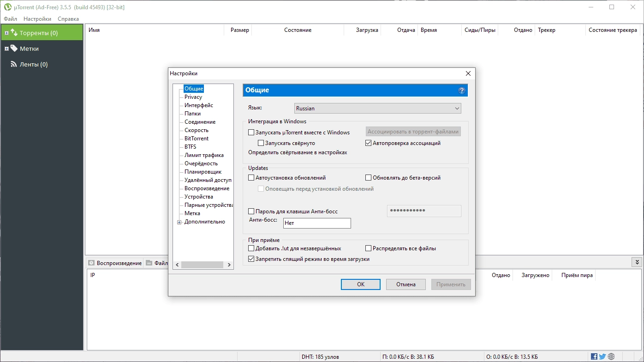The height and width of the screenshot is (362, 644).
Task: Enable Пароль для клавиши Анти-босс
Action: click(x=251, y=211)
